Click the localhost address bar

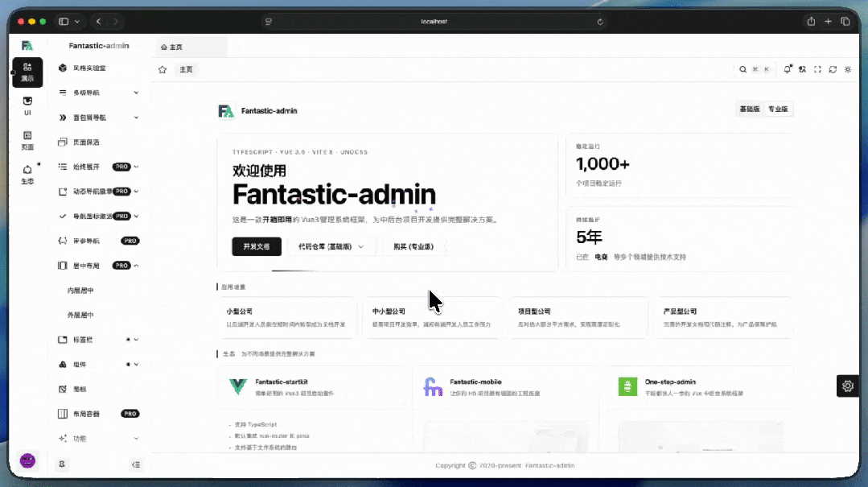pos(434,22)
